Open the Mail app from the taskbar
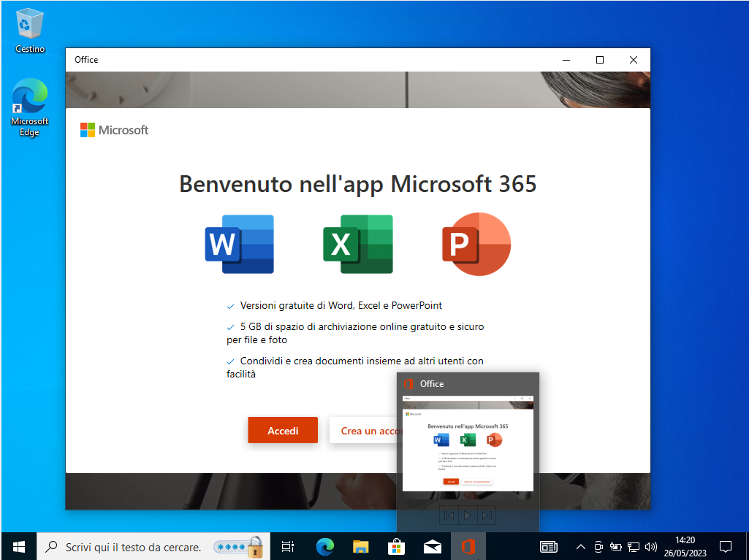This screenshot has height=560, width=749. (433, 547)
